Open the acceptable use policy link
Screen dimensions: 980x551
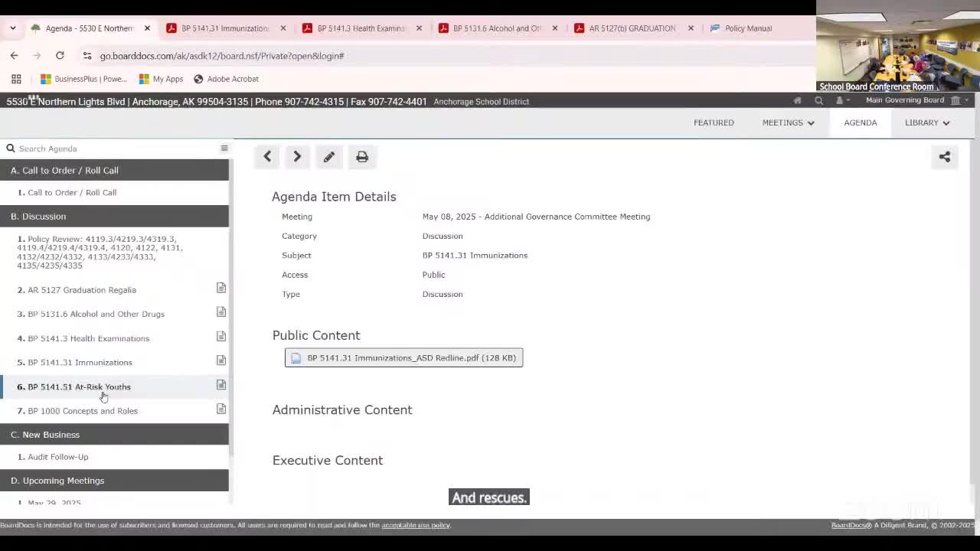pyautogui.click(x=416, y=525)
